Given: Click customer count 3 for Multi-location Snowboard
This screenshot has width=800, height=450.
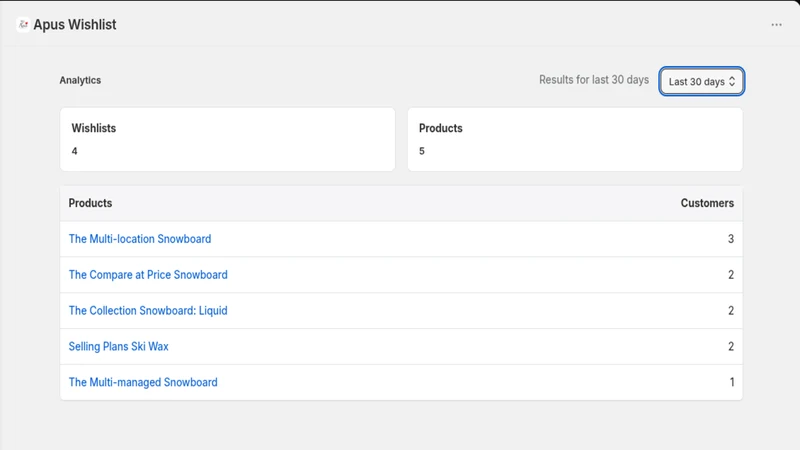Looking at the screenshot, I should pos(731,239).
